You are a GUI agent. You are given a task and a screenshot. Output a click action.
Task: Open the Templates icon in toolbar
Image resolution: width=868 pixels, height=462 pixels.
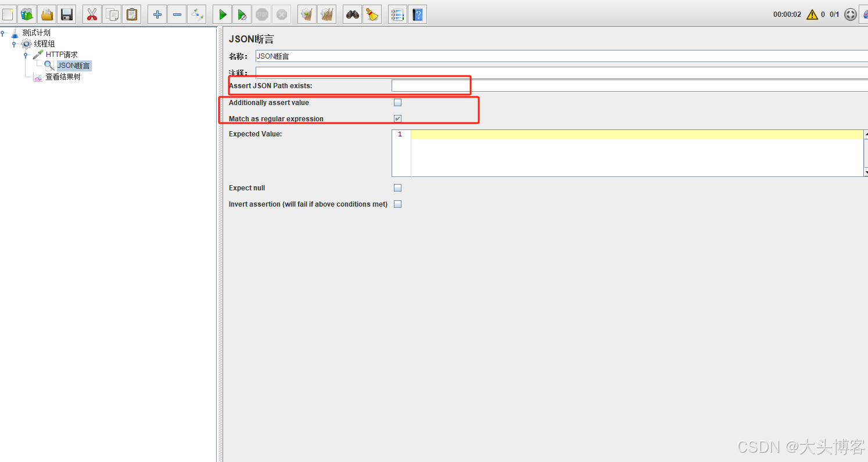27,14
